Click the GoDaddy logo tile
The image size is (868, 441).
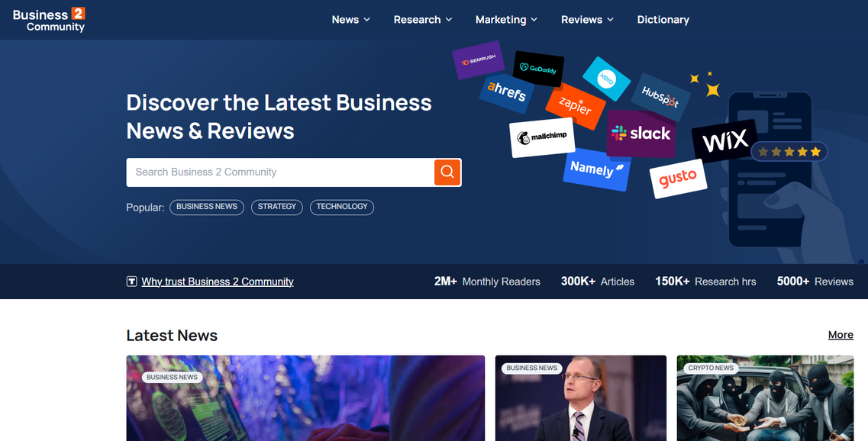[538, 69]
